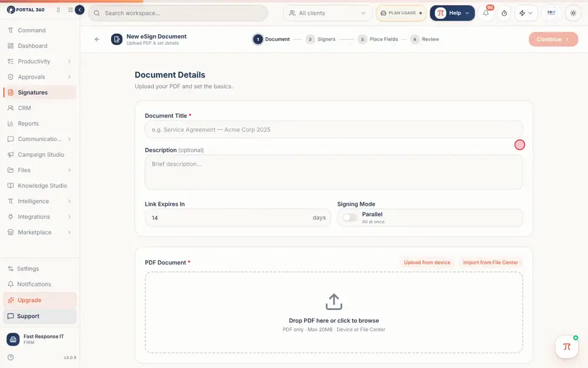Open Command in the sidebar
The height and width of the screenshot is (368, 588).
click(x=40, y=31)
